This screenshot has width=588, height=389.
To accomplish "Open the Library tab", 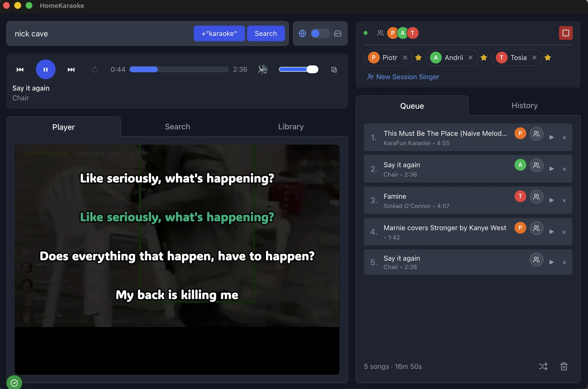I will coord(291,127).
